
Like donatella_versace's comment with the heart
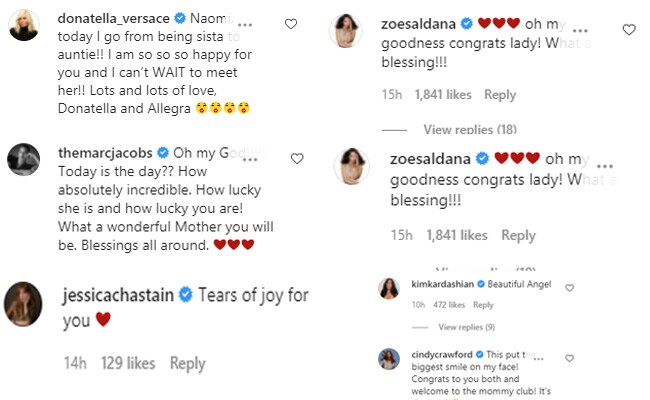point(291,23)
